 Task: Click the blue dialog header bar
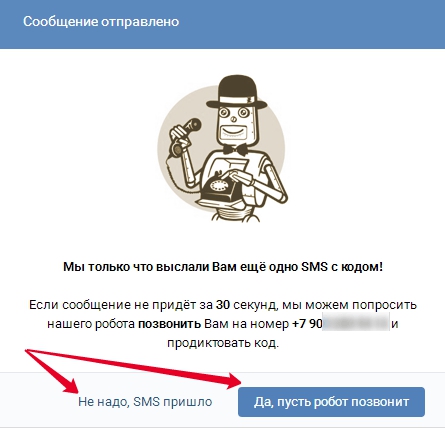coord(222,24)
